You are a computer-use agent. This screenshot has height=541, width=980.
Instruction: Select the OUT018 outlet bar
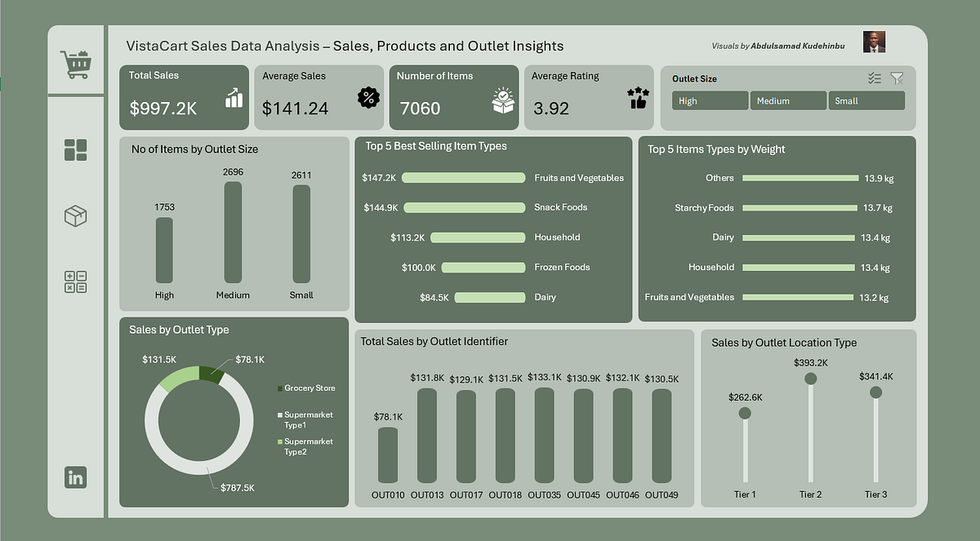tap(506, 436)
